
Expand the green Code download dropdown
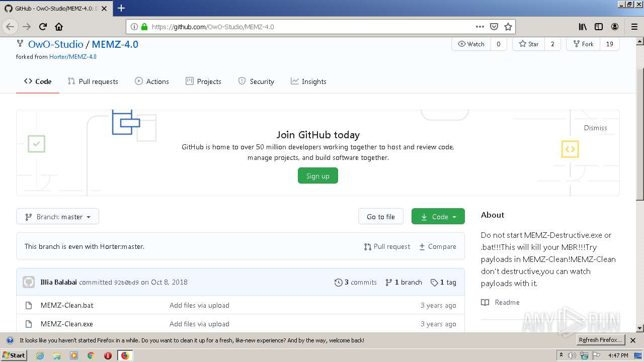(438, 216)
